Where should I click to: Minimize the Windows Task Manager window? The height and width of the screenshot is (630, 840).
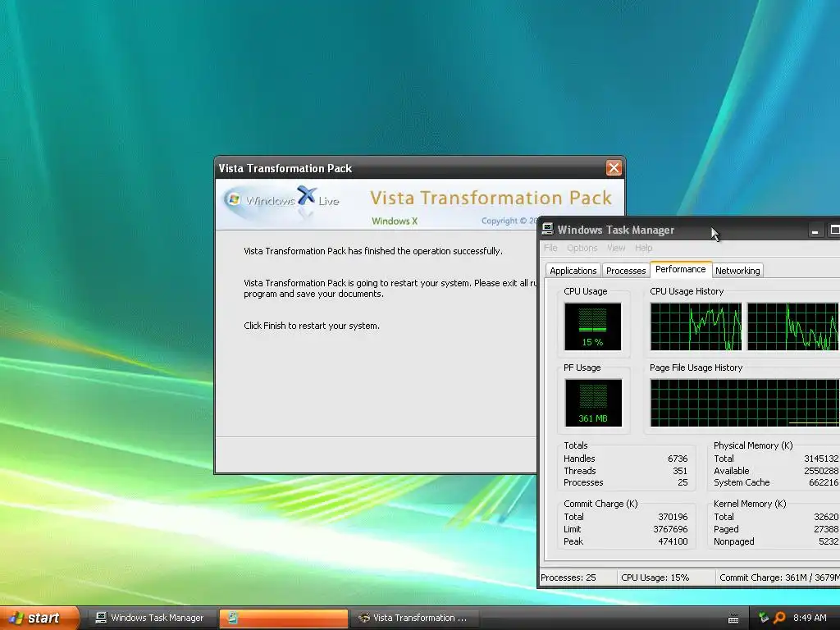(x=815, y=231)
